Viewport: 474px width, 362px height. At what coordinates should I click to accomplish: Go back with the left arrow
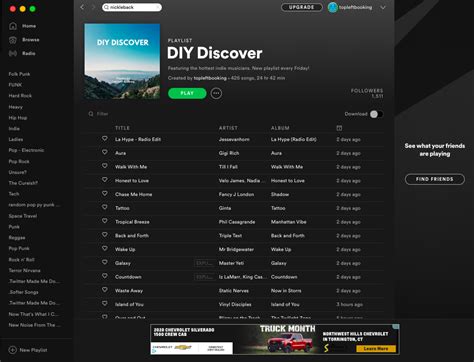[x=82, y=7]
